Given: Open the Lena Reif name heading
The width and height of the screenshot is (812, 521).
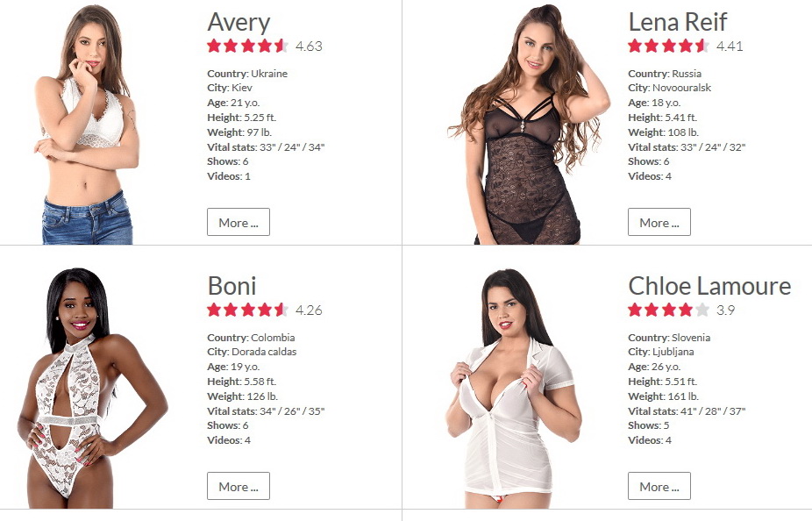Looking at the screenshot, I should tap(677, 22).
